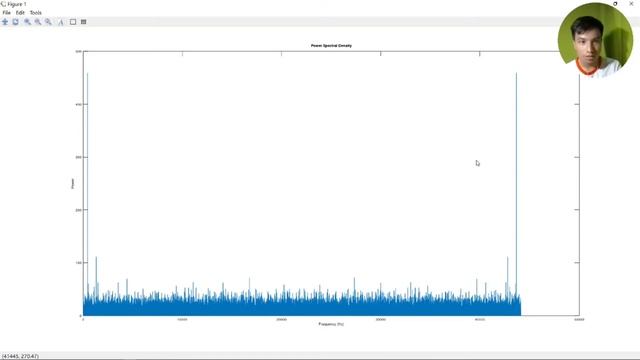The image size is (640, 360).
Task: Select the Pan tool in figure toolbar
Action: click(5, 22)
